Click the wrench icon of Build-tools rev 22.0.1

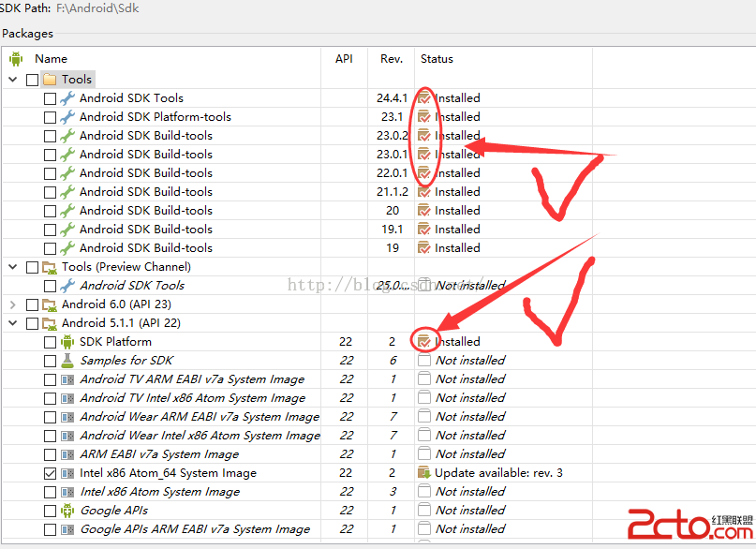coord(67,173)
